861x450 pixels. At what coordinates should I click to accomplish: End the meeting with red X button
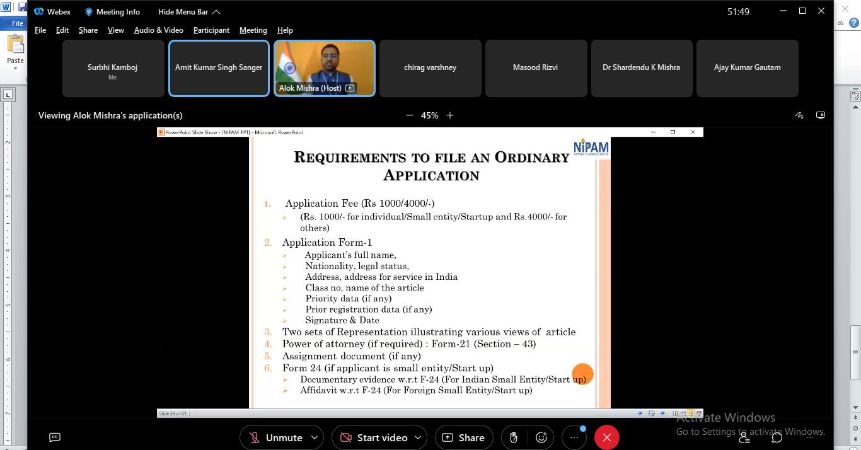[x=606, y=437]
